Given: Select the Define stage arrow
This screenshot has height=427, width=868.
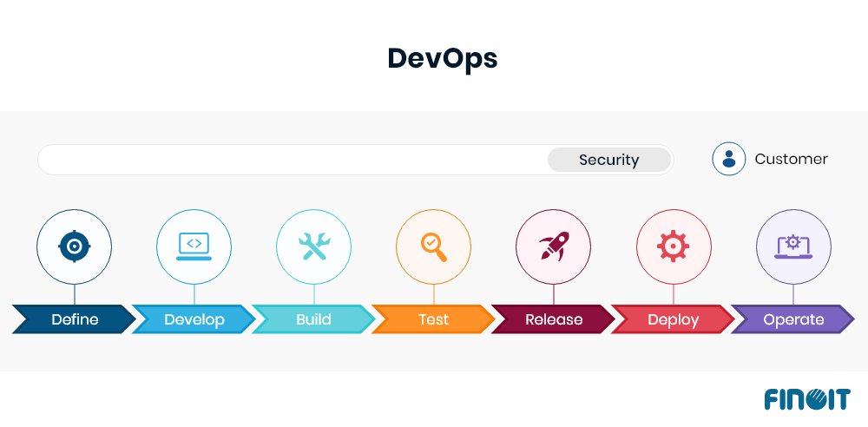Looking at the screenshot, I should pyautogui.click(x=74, y=319).
